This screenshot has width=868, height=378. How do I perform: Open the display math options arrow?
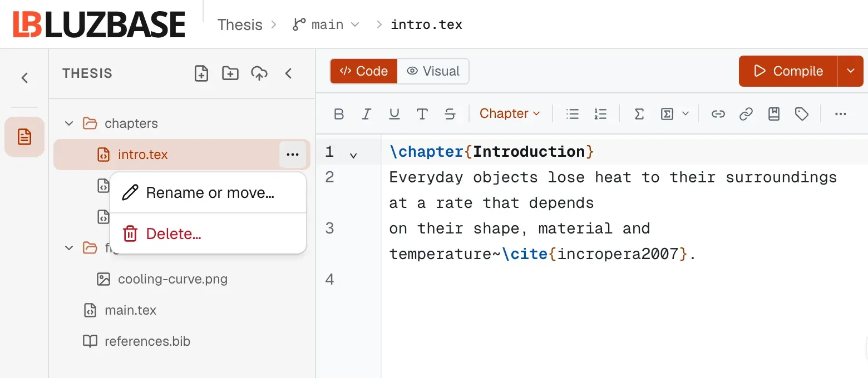click(x=685, y=114)
